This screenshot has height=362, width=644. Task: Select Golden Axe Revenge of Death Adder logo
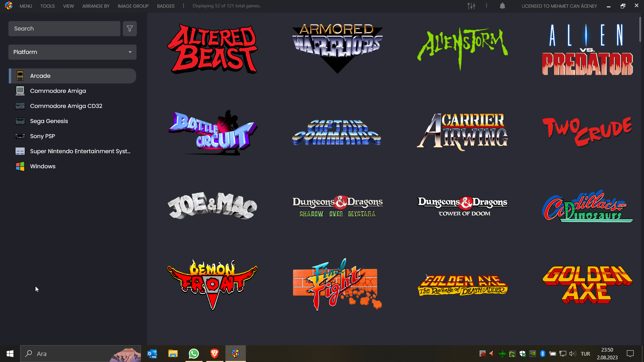(x=463, y=285)
